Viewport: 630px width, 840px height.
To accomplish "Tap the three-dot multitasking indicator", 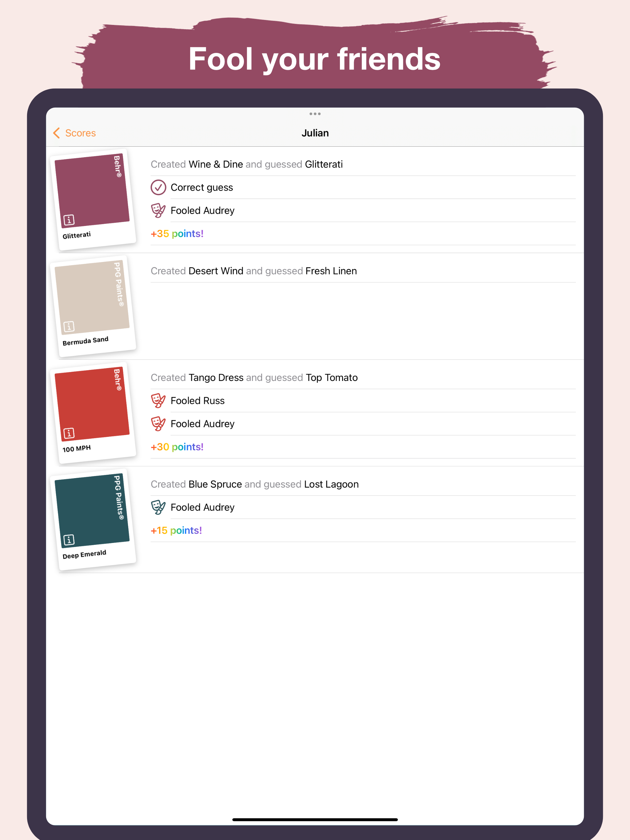I will pyautogui.click(x=315, y=113).
